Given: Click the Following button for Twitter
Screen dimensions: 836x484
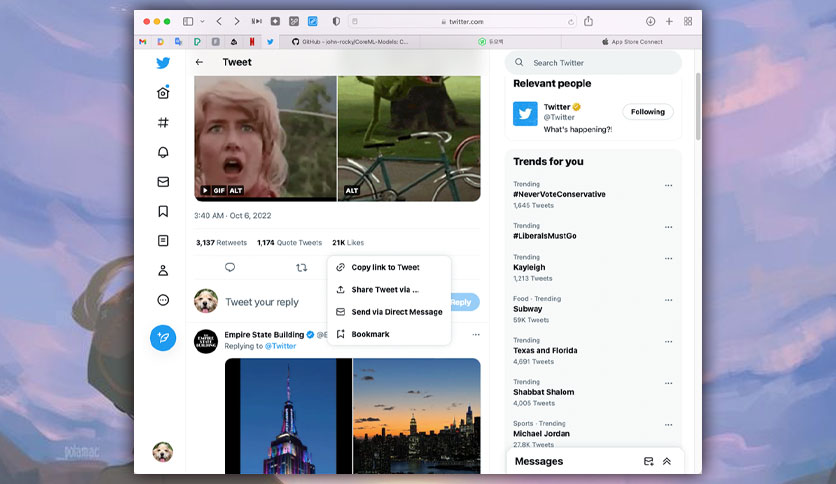Looking at the screenshot, I should point(648,111).
